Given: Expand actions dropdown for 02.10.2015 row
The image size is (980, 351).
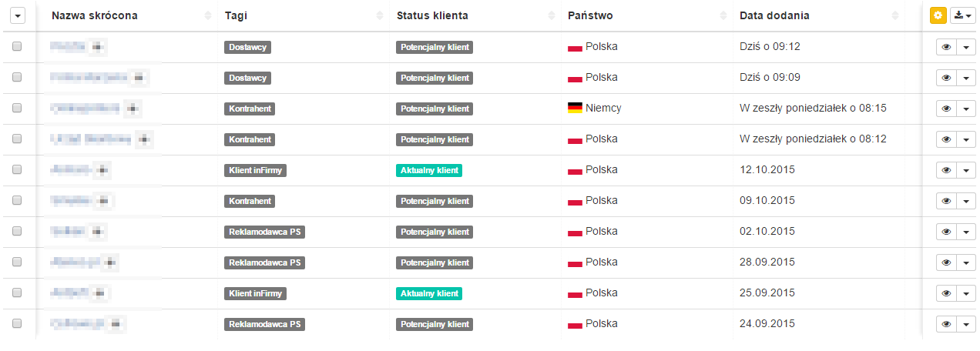Looking at the screenshot, I should pyautogui.click(x=966, y=232).
